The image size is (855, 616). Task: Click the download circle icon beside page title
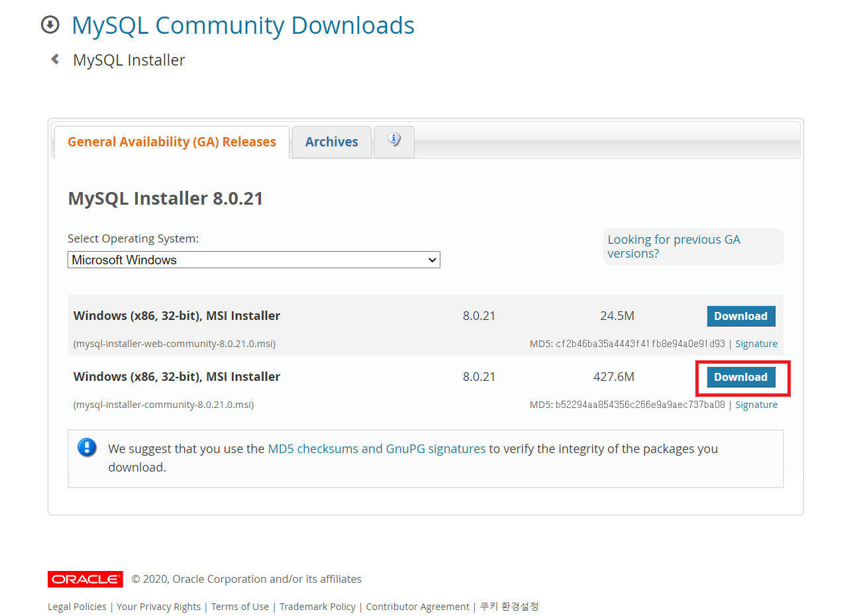tap(50, 25)
